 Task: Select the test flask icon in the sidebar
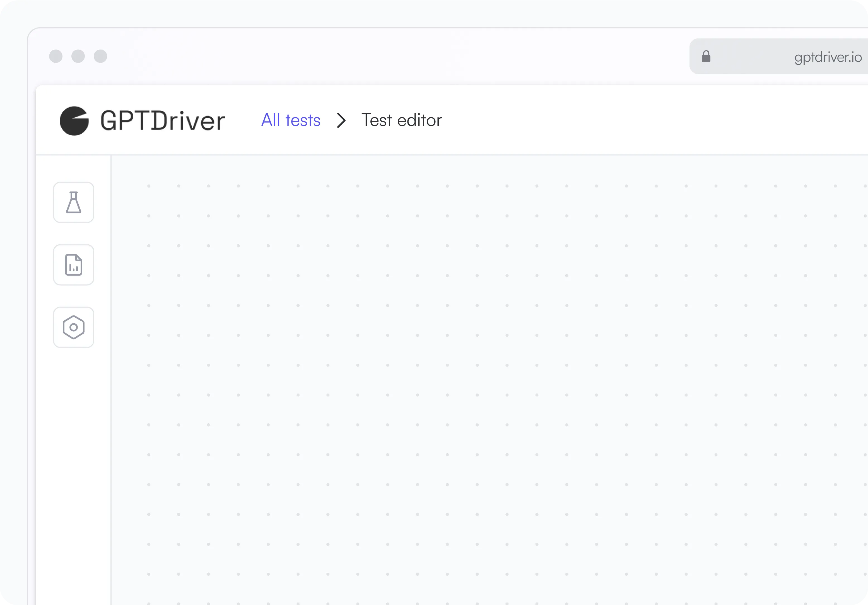(73, 202)
